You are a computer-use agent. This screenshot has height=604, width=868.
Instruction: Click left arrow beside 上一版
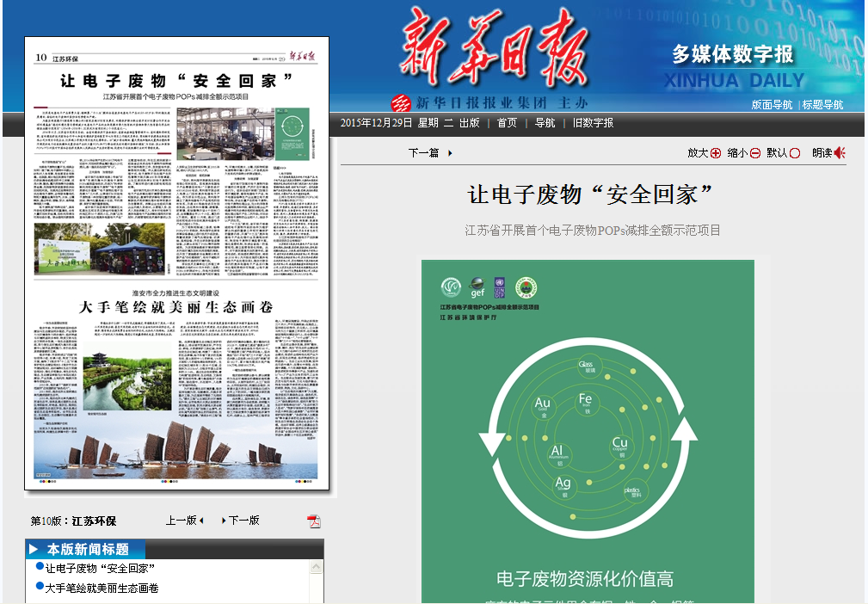tap(201, 521)
